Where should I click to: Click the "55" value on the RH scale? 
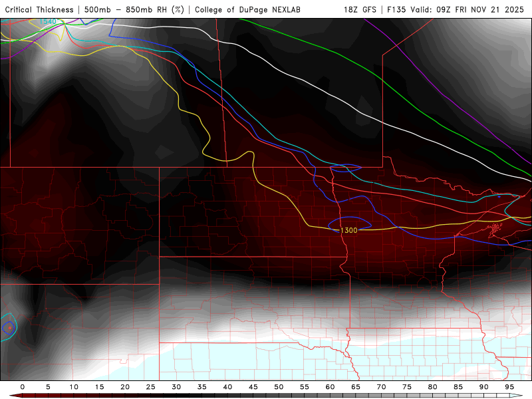pos(305,387)
